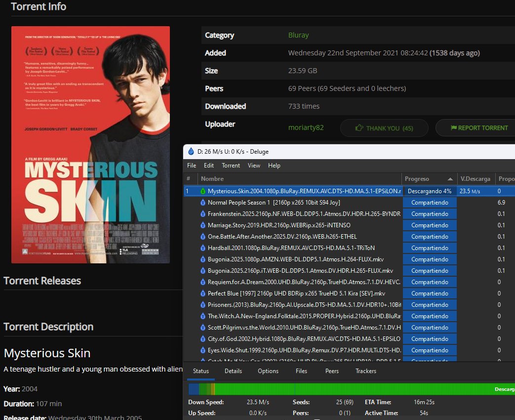
Task: Select Perfect Blue [1997] torrent row
Action: tap(349, 294)
